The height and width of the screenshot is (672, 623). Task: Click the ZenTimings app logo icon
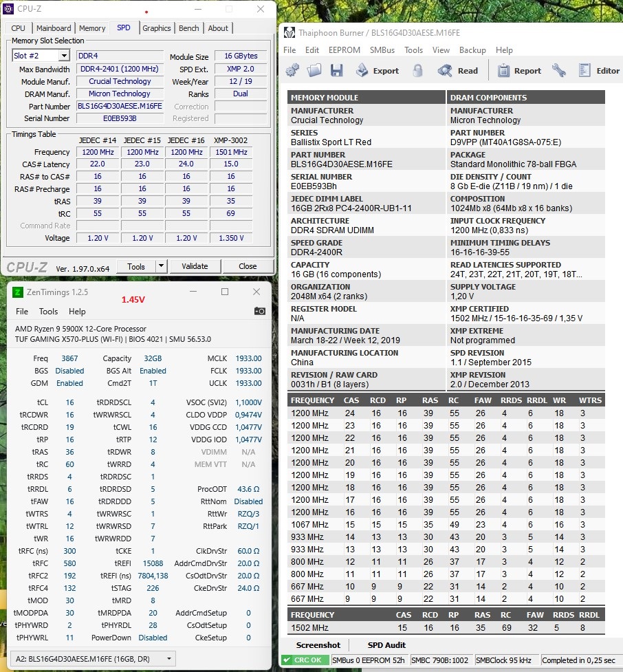pos(18,292)
